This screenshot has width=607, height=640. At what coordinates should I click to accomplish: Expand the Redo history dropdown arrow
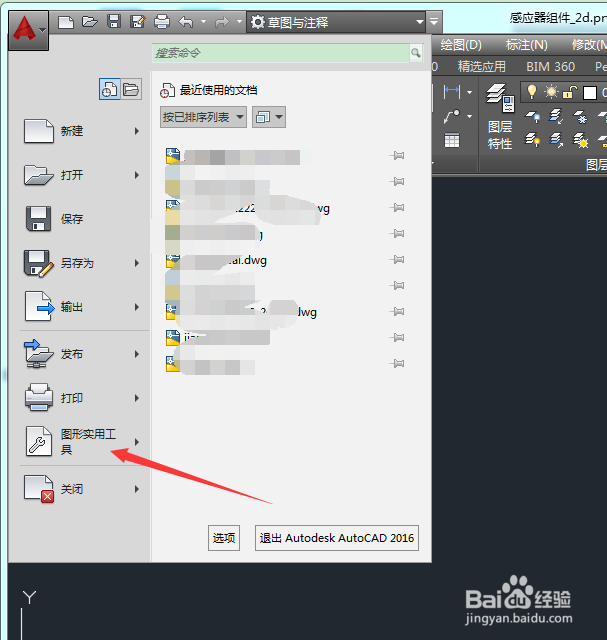(239, 22)
